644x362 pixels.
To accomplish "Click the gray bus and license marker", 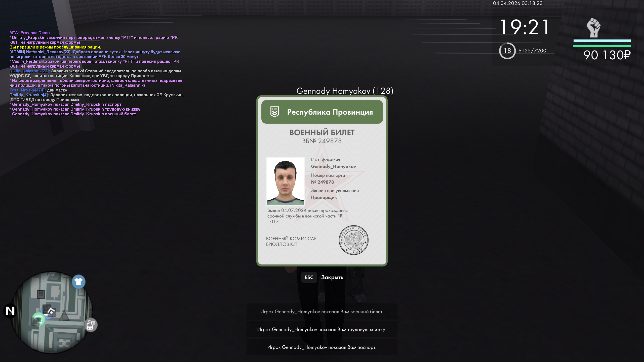I will [91, 325].
